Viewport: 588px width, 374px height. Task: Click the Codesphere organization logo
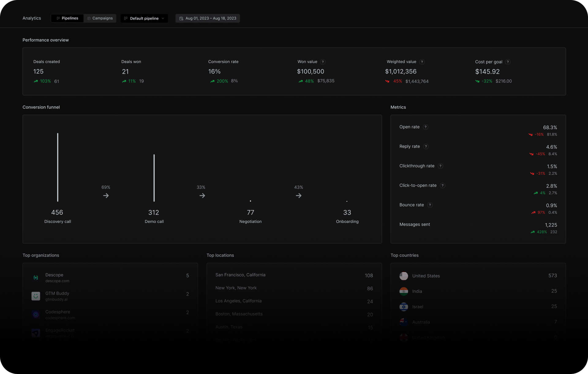tap(36, 315)
